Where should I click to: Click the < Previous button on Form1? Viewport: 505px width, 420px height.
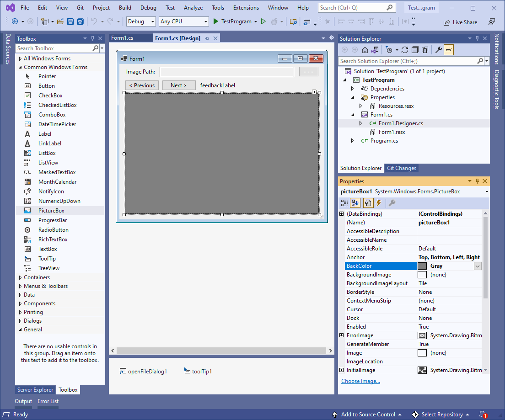tap(142, 85)
